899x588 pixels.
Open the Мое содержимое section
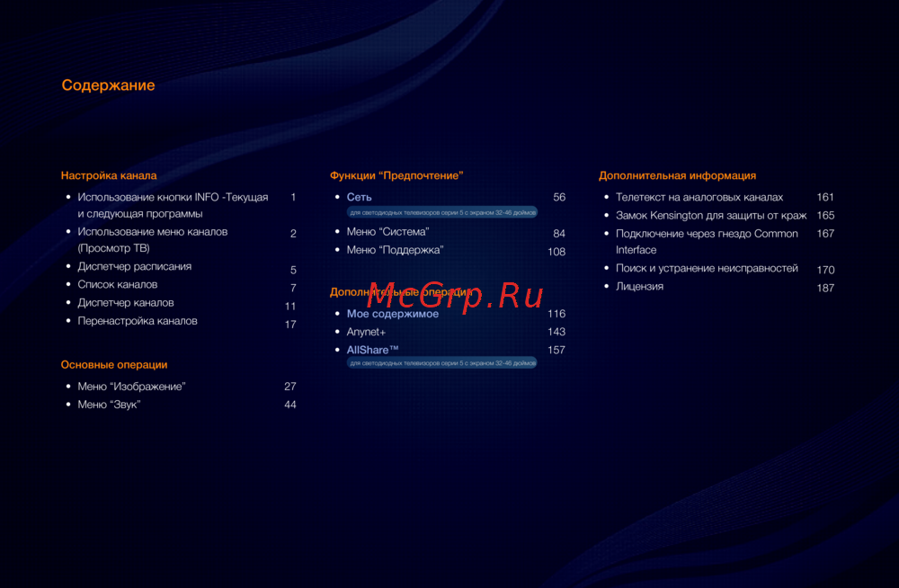click(x=393, y=314)
